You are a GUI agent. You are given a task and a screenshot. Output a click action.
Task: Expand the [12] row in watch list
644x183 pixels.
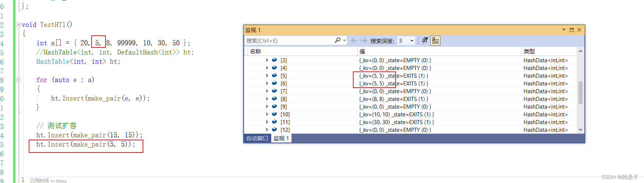pyautogui.click(x=267, y=130)
